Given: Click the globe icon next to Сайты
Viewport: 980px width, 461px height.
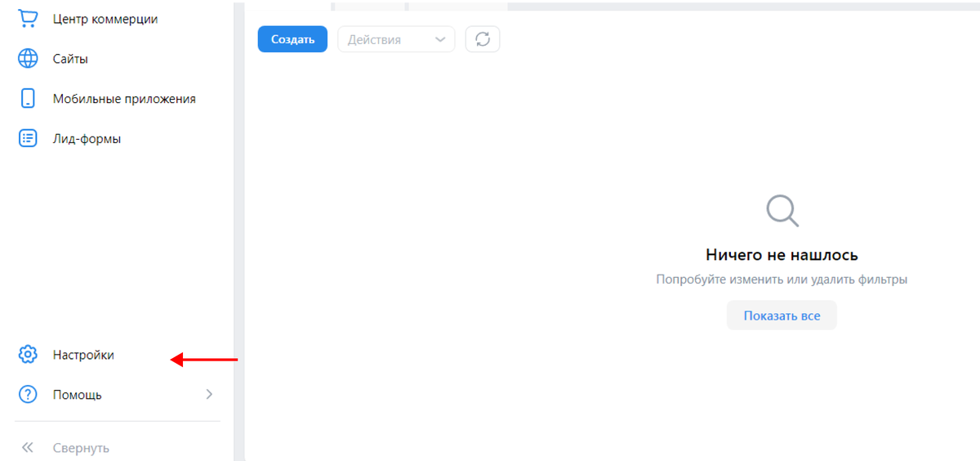Looking at the screenshot, I should point(28,59).
